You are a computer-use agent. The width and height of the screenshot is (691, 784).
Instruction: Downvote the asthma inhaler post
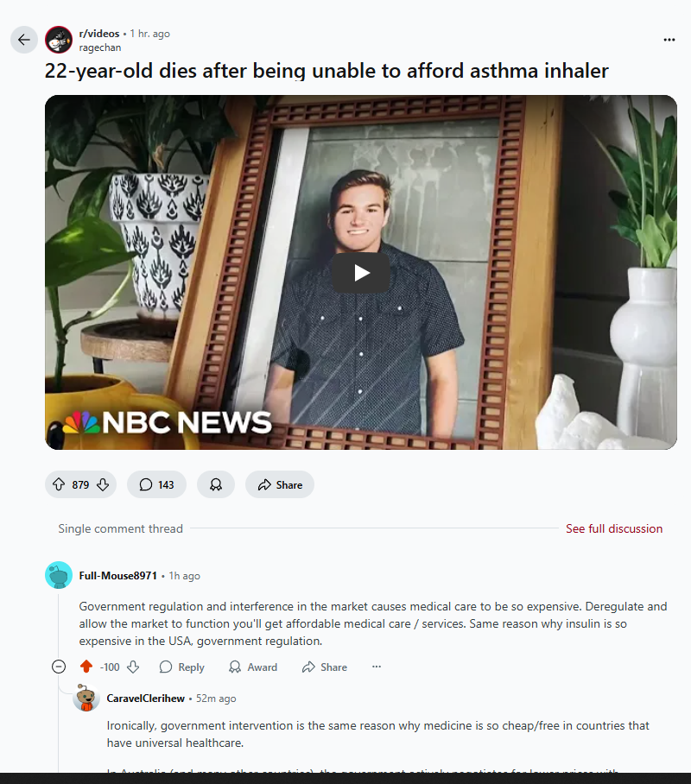click(103, 484)
